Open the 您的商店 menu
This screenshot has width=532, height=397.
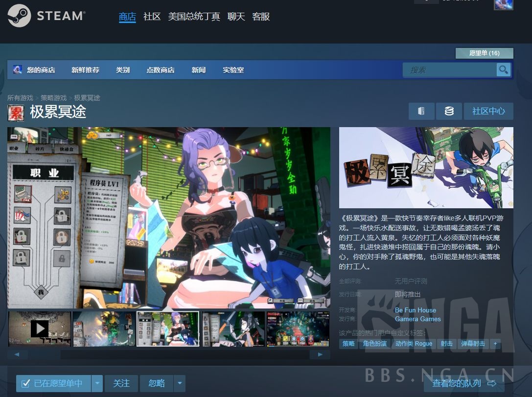coord(41,70)
